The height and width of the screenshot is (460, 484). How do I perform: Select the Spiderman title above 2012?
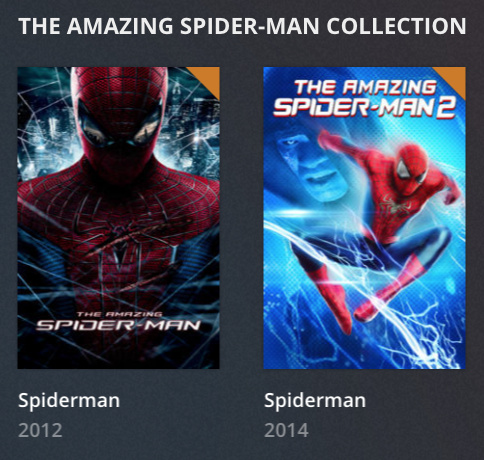pos(69,400)
